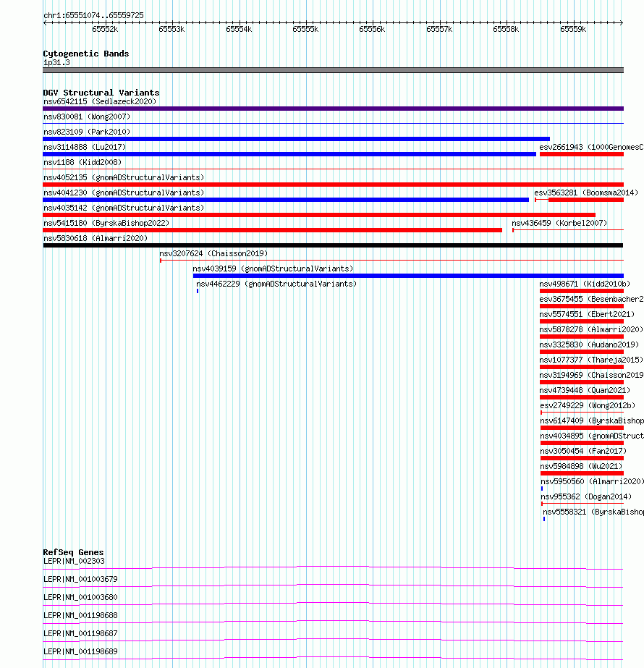Click esv3563281 (Boomsma2014) label

(x=586, y=193)
